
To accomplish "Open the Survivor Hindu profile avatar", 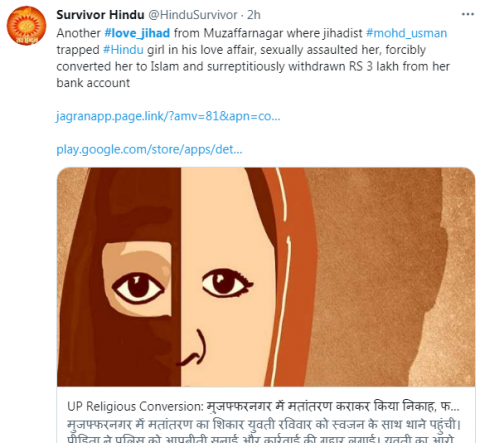I will pos(26,26).
